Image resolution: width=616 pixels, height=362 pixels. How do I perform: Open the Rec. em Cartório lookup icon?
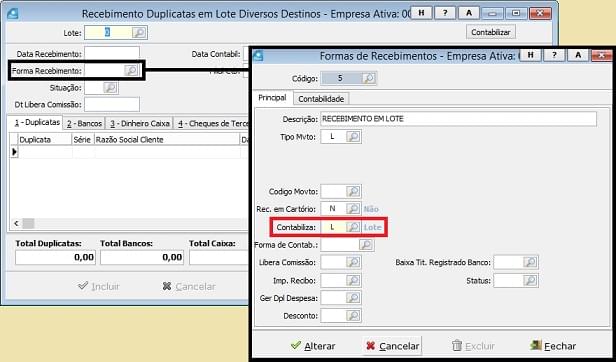tap(354, 209)
